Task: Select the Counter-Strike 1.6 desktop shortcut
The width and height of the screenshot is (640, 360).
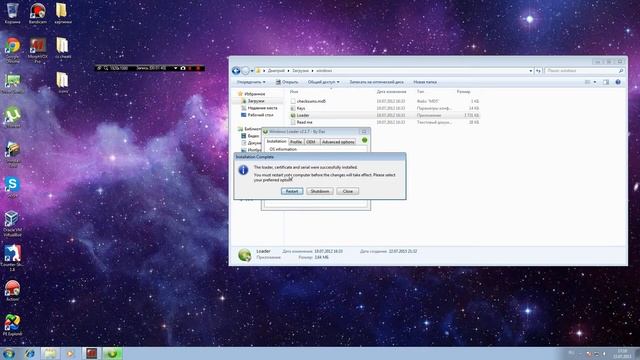Action: (x=12, y=258)
